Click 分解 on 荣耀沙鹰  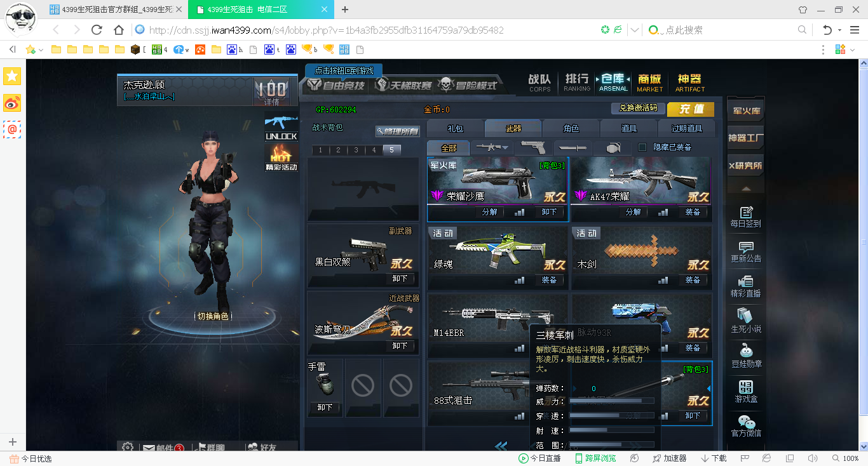[x=490, y=212]
